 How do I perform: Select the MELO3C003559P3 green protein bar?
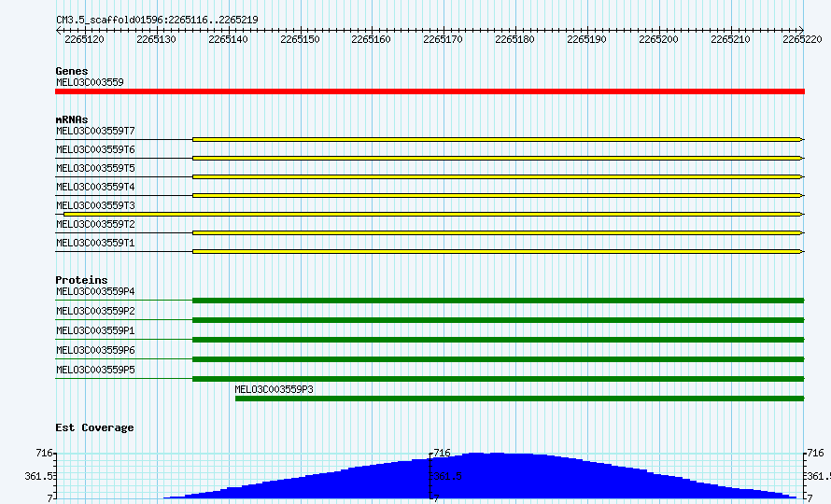[x=520, y=399]
